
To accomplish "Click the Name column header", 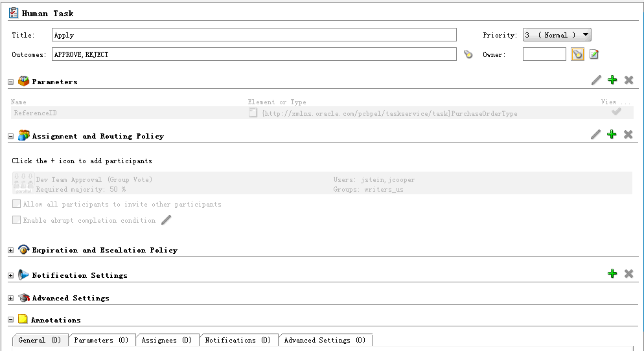I will tap(19, 102).
